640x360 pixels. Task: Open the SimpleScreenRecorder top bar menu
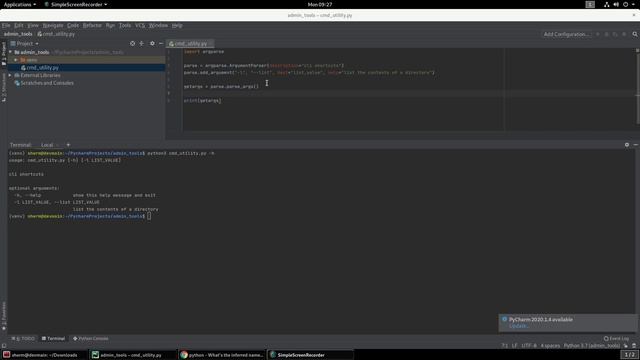76,4
